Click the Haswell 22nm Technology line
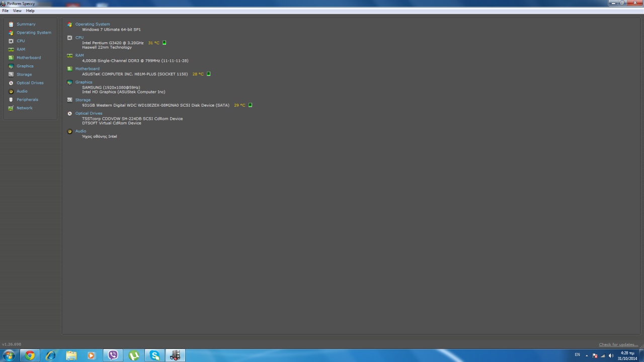This screenshot has height=362, width=644. pyautogui.click(x=107, y=47)
